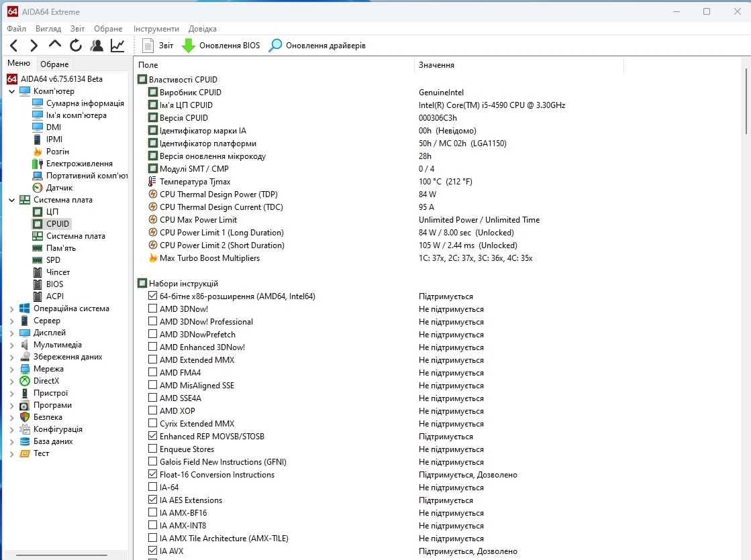Select the ЦП processor icon
Viewport: 751px width, 560px height.
click(x=38, y=211)
